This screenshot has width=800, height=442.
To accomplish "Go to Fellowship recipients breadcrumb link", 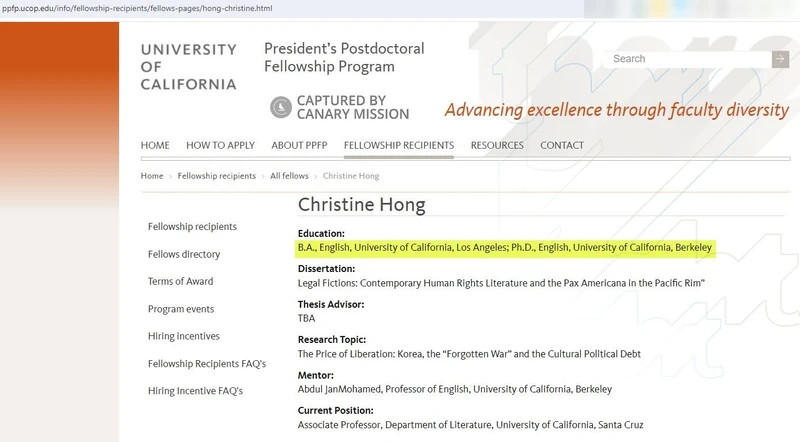I will 217,176.
